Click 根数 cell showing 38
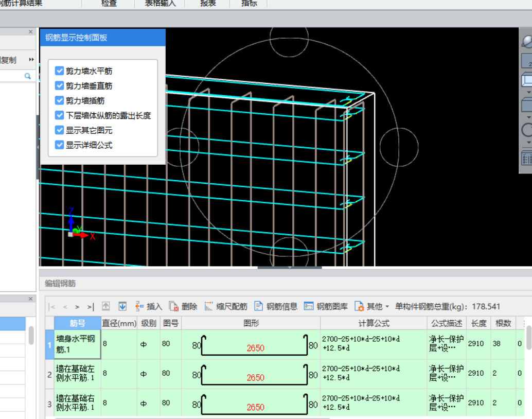Screen dimensions: 532x419 click(503, 344)
